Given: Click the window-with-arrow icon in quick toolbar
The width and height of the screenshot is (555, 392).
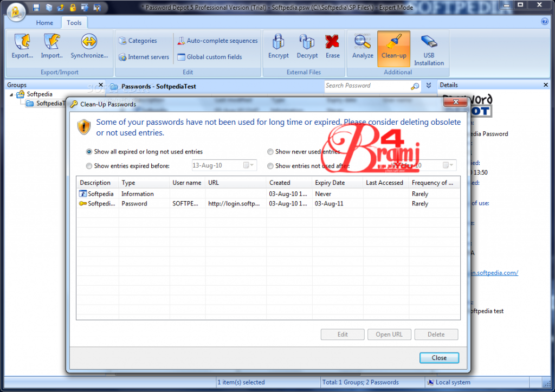Looking at the screenshot, I should click(x=85, y=8).
